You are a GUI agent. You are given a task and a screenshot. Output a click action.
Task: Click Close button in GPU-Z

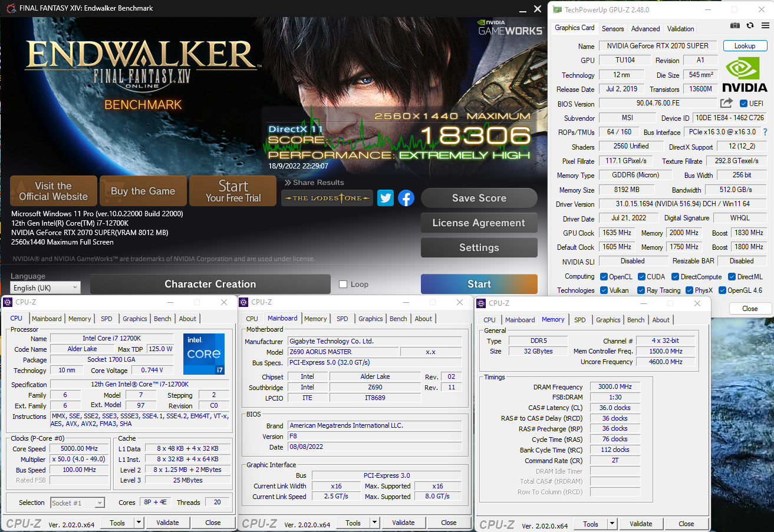tap(750, 308)
